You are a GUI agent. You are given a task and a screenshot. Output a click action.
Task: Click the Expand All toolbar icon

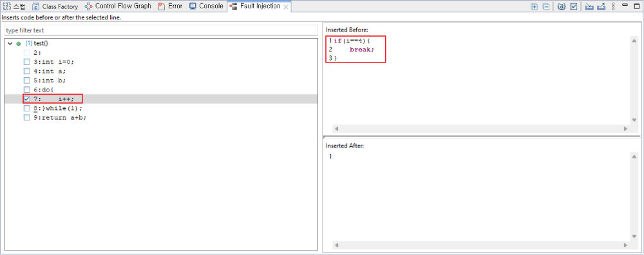[x=535, y=6]
